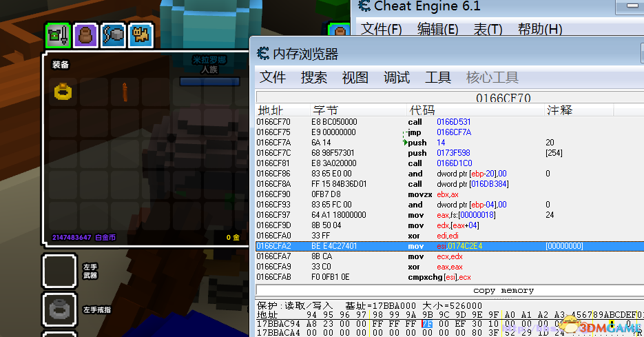Select the row at address 0166CF93
The image size is (644, 337).
coord(450,205)
